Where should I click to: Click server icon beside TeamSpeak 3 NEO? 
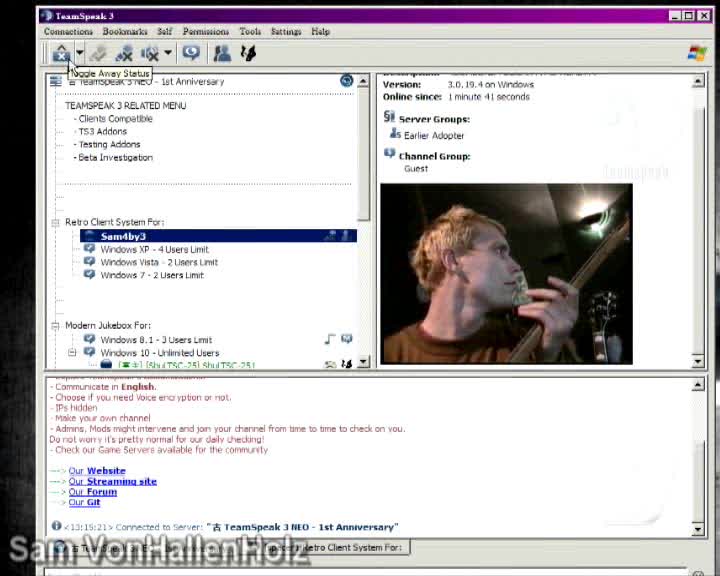pyautogui.click(x=56, y=81)
